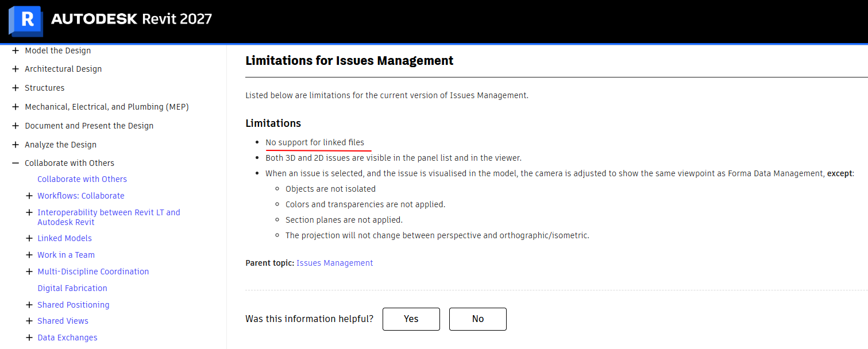The image size is (868, 349).
Task: Click the Limitations for Issues Management heading
Action: point(349,60)
